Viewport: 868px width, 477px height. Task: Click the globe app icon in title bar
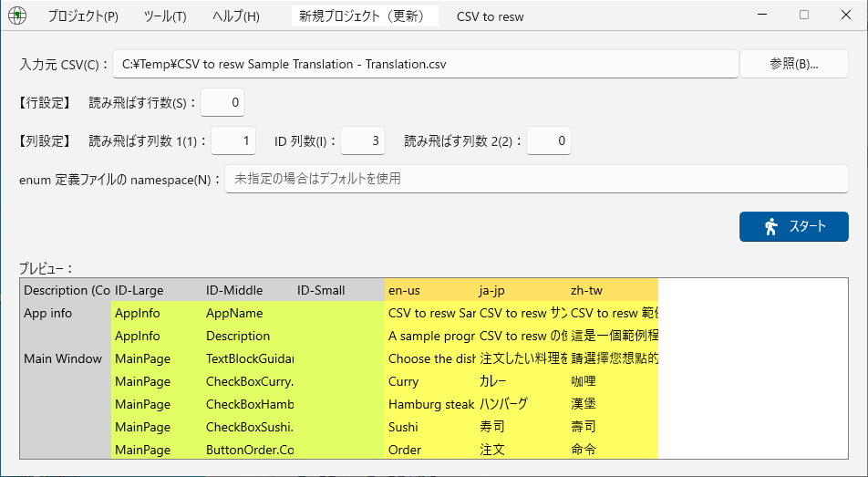pos(17,16)
